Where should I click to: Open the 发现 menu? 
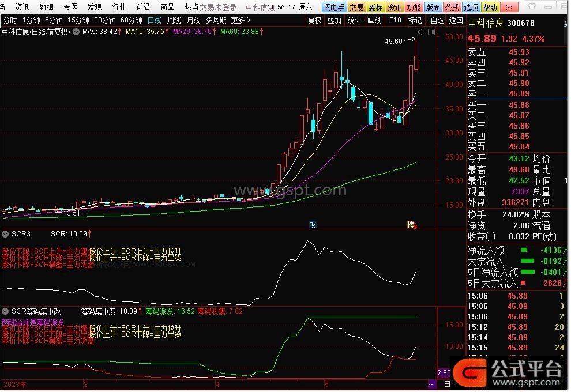(95, 7)
